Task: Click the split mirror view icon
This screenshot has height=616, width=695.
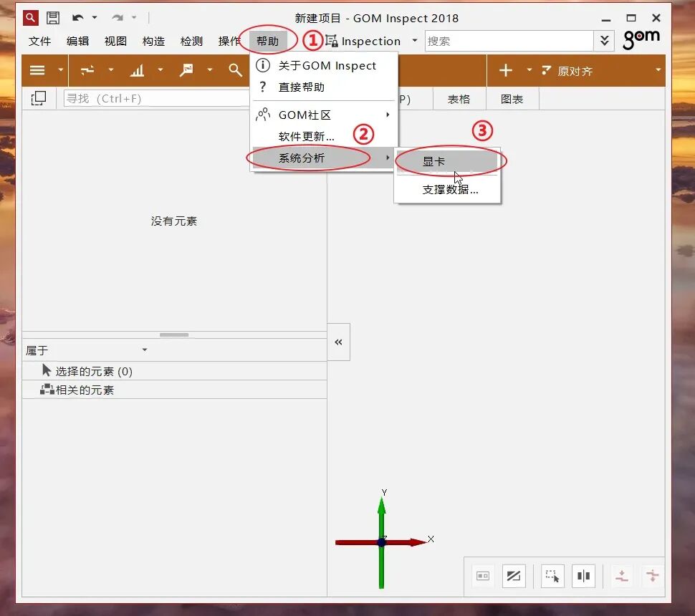Action: tap(583, 576)
